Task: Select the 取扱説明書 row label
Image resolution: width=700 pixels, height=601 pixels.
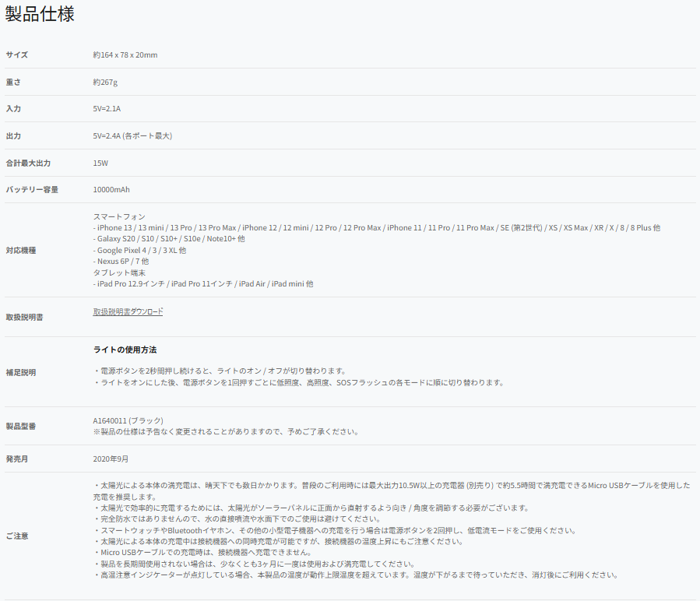Action: click(x=25, y=318)
